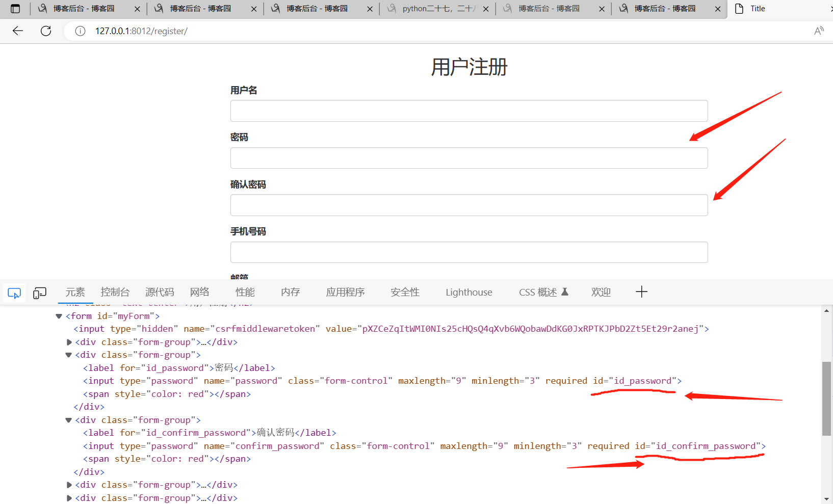Collapse the form-group div containing 确认密码 label
This screenshot has height=504, width=833.
pyautogui.click(x=69, y=420)
